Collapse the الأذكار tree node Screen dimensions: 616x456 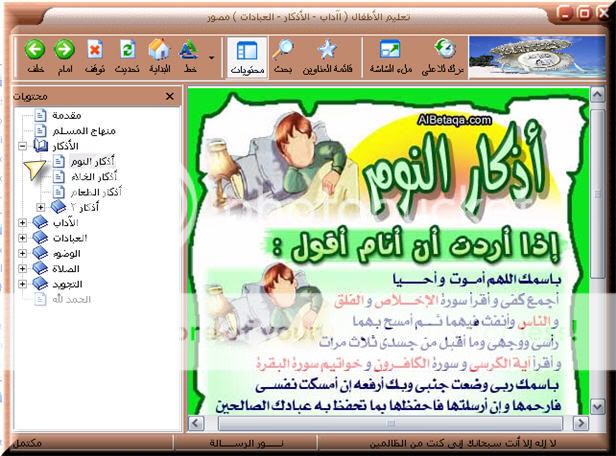[22, 146]
